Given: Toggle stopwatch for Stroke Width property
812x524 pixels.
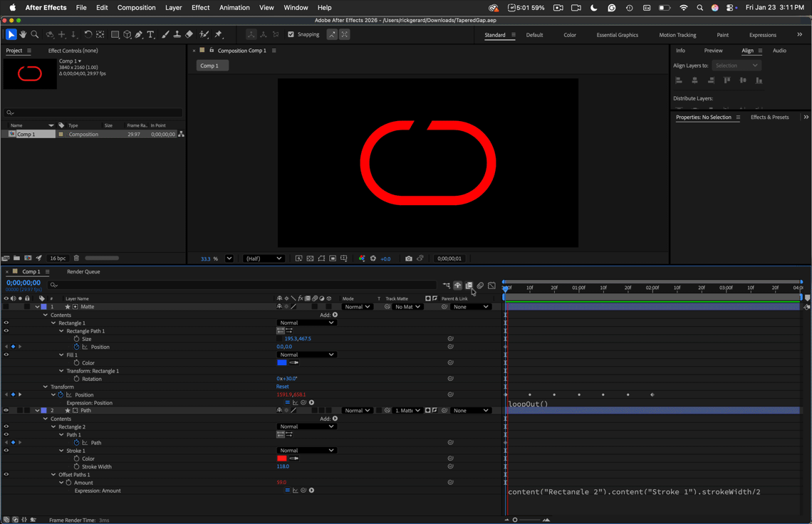Looking at the screenshot, I should coord(77,466).
